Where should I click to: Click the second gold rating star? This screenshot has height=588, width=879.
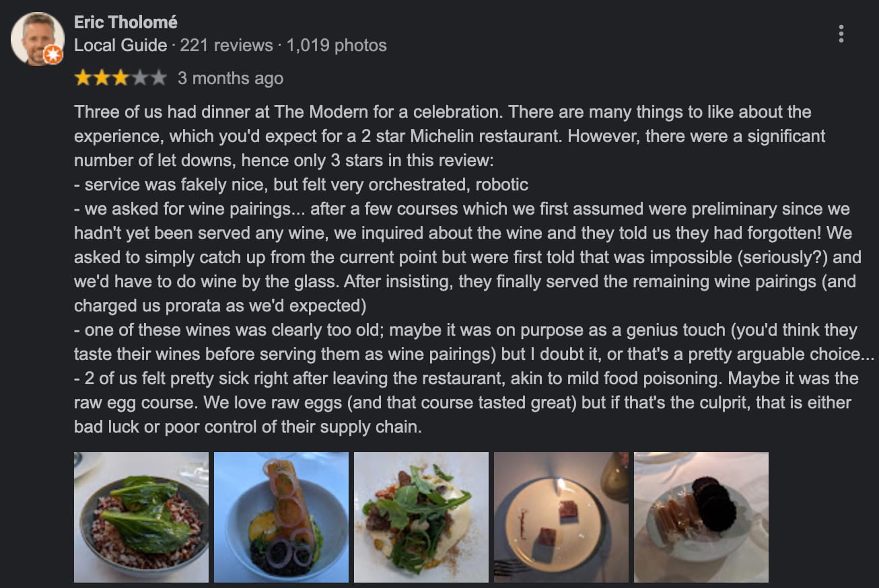[102, 78]
